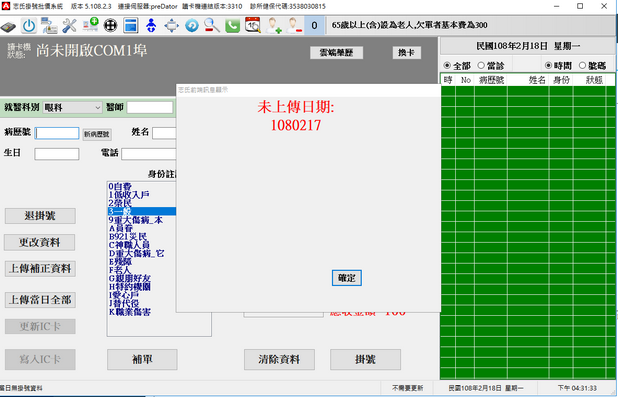Click the 更改資料 button
The width and height of the screenshot is (618, 397).
[x=40, y=242]
